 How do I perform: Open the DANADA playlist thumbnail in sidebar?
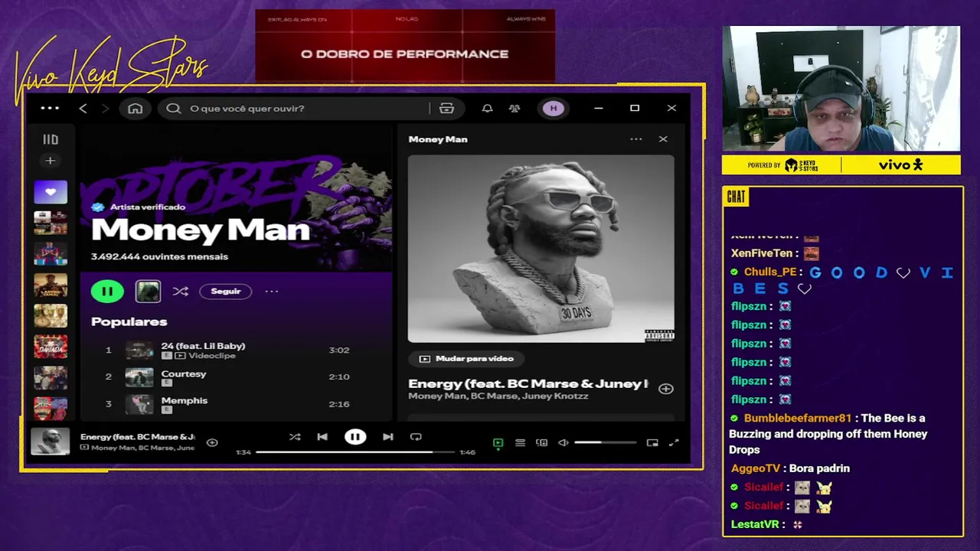pyautogui.click(x=51, y=347)
